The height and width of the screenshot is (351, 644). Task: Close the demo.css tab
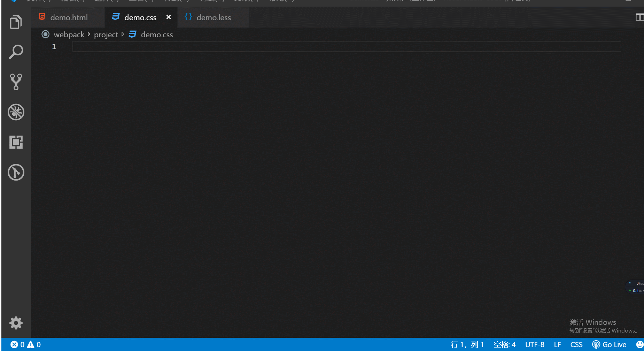pos(169,17)
